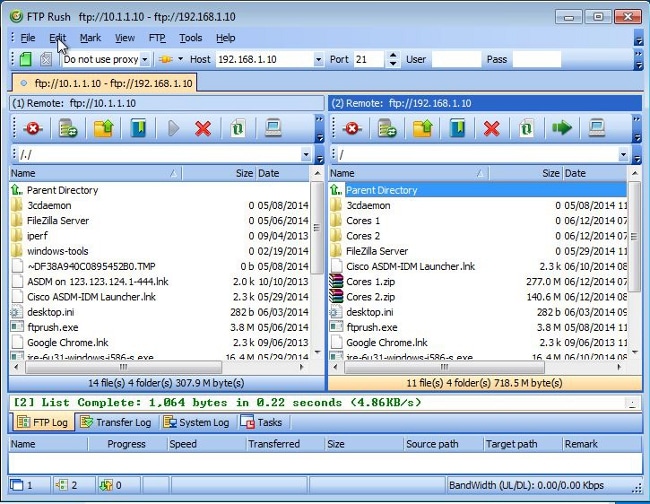Click right pane horizontal scrollbar thumb
Screen dimensions: 650x504
click(x=444, y=367)
